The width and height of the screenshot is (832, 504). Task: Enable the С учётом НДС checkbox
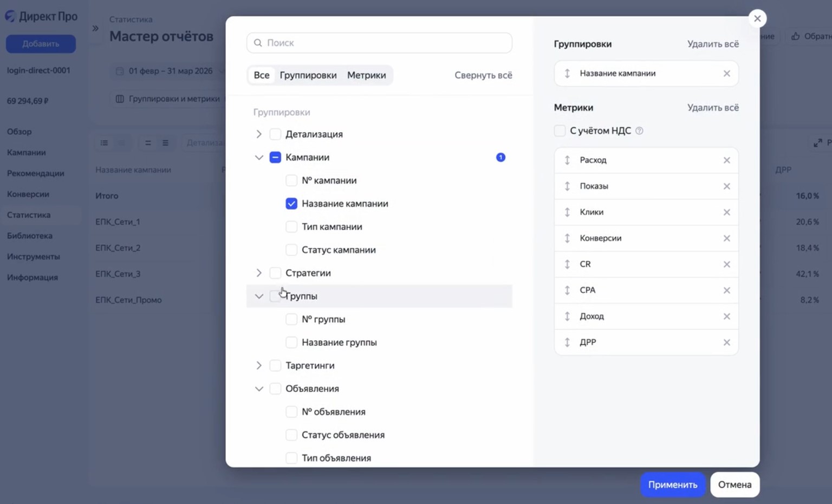coord(560,131)
